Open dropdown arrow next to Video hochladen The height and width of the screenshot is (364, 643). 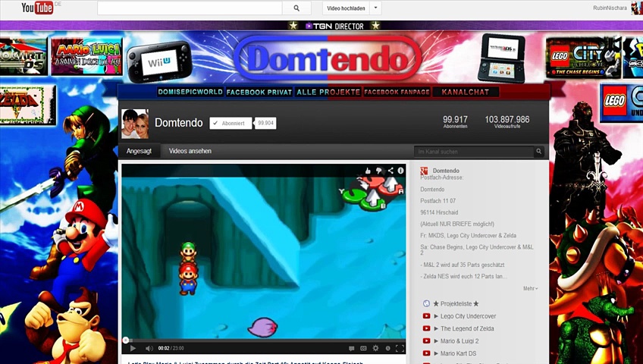[376, 8]
